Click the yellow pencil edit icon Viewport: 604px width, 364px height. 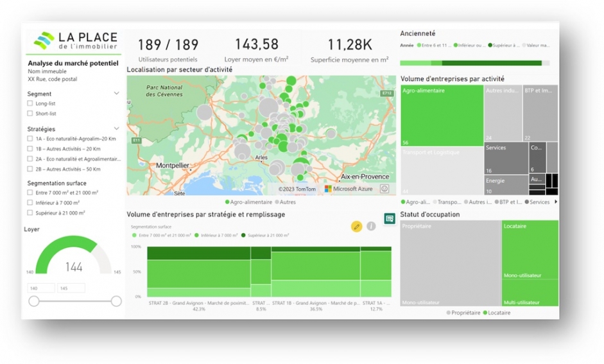pyautogui.click(x=356, y=226)
